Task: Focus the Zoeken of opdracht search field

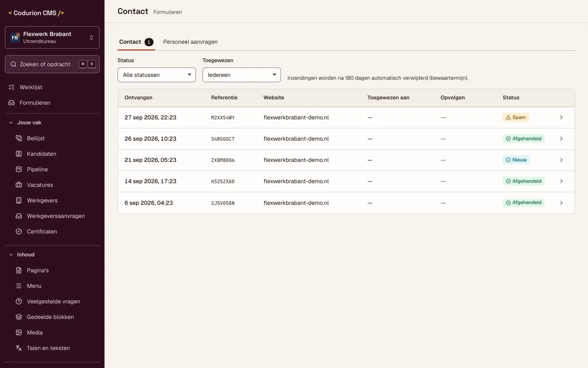Action: pos(52,64)
